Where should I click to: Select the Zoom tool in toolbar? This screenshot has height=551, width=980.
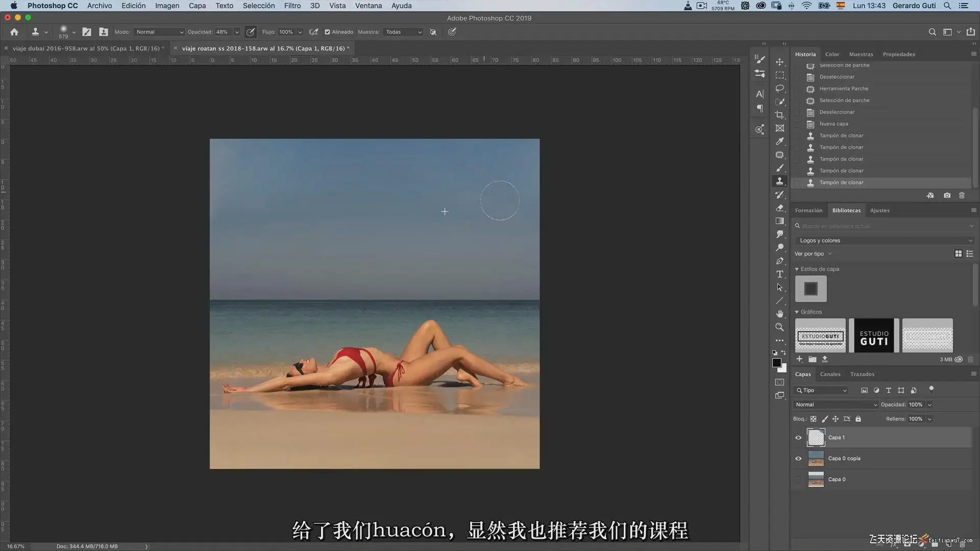(x=779, y=327)
